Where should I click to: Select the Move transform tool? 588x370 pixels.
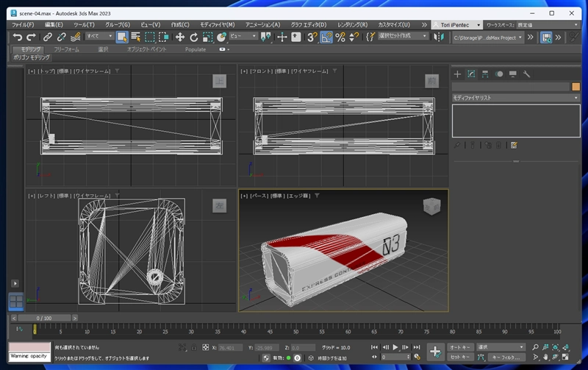(x=180, y=37)
